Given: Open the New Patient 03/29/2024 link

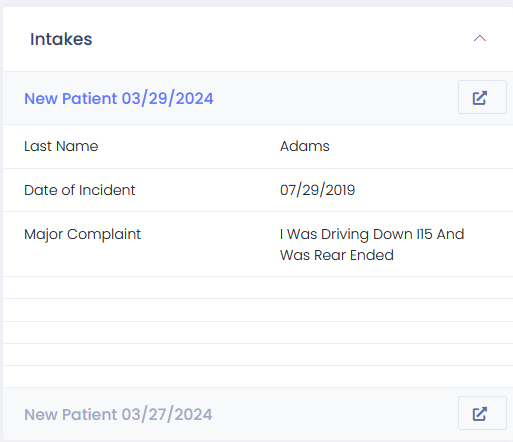Looking at the screenshot, I should point(119,98).
